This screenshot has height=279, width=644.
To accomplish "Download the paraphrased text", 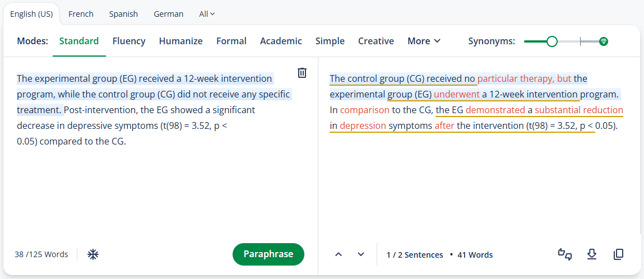I will click(x=591, y=254).
